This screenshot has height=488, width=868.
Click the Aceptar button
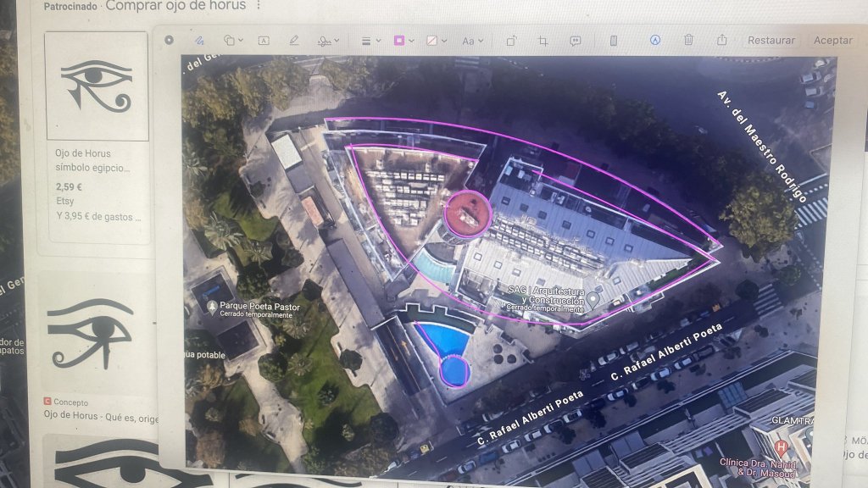[x=832, y=40]
